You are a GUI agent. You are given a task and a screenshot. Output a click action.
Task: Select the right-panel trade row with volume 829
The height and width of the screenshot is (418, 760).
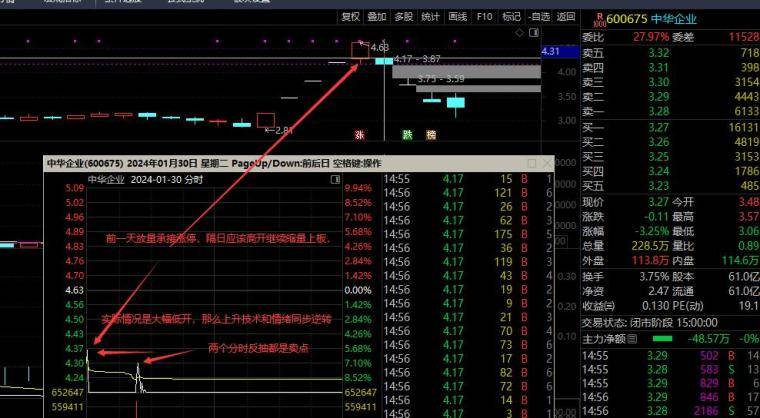pyautogui.click(x=671, y=384)
